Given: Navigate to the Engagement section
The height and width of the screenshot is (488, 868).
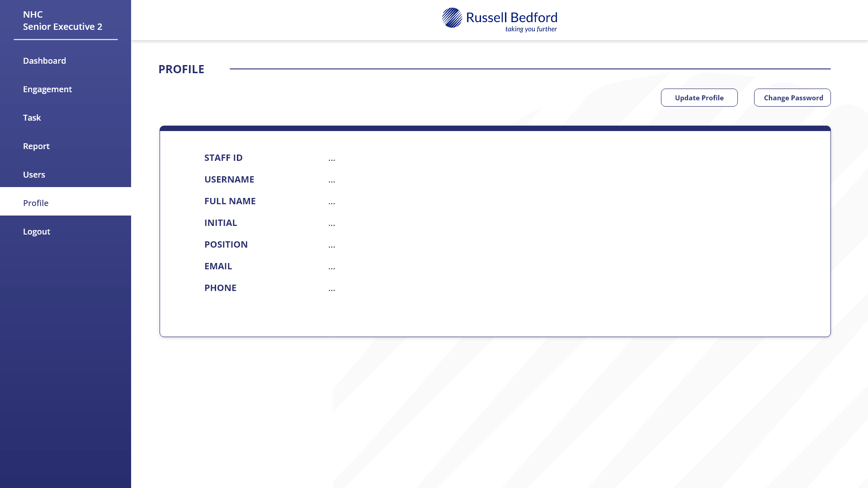Looking at the screenshot, I should pyautogui.click(x=47, y=89).
